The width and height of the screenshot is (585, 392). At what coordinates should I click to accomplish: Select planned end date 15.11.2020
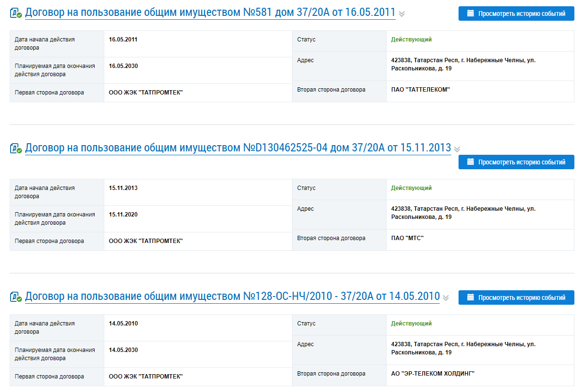123,215
